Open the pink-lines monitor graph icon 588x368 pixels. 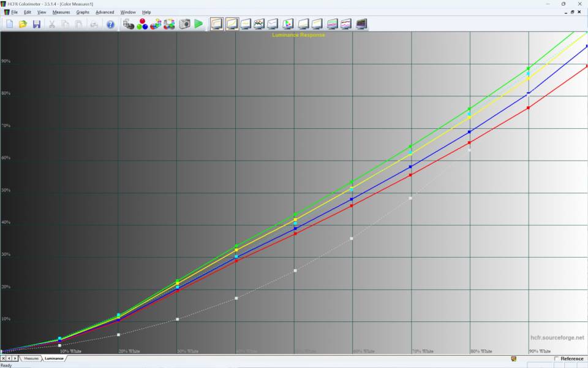pos(346,24)
